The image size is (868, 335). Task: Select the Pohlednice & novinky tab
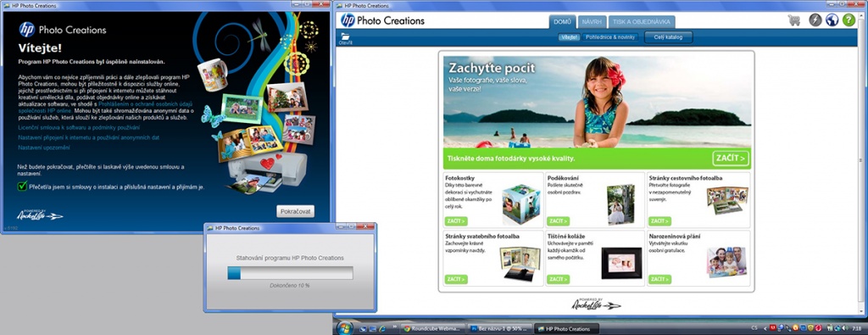[610, 37]
